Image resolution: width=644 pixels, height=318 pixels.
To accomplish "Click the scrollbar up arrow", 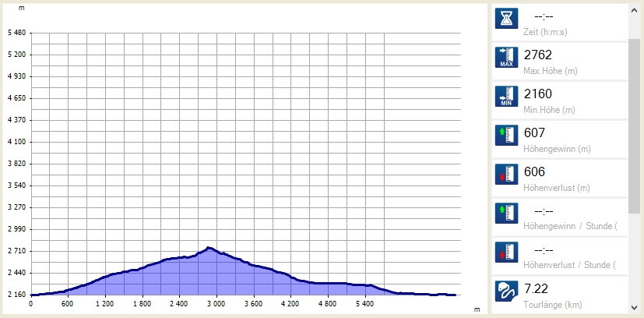I will (634, 10).
